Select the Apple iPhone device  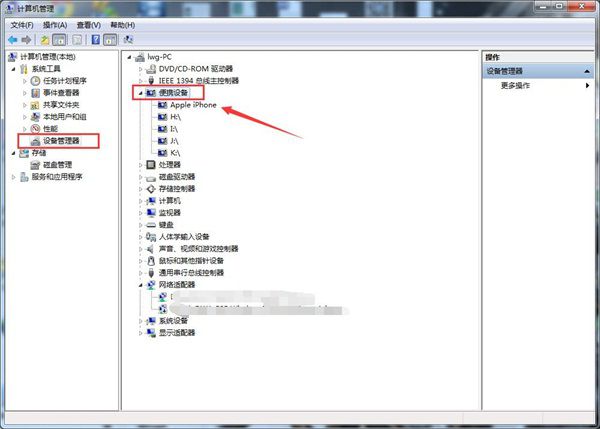pyautogui.click(x=193, y=105)
